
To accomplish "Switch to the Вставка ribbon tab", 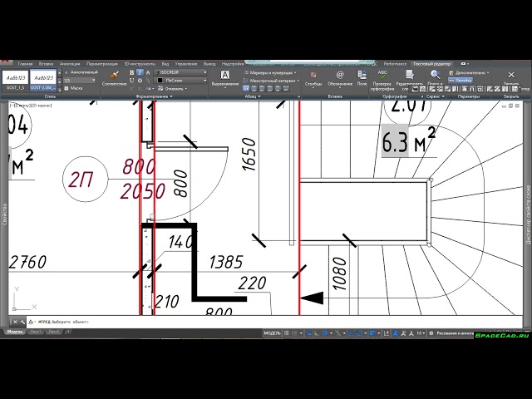I will (x=46, y=63).
